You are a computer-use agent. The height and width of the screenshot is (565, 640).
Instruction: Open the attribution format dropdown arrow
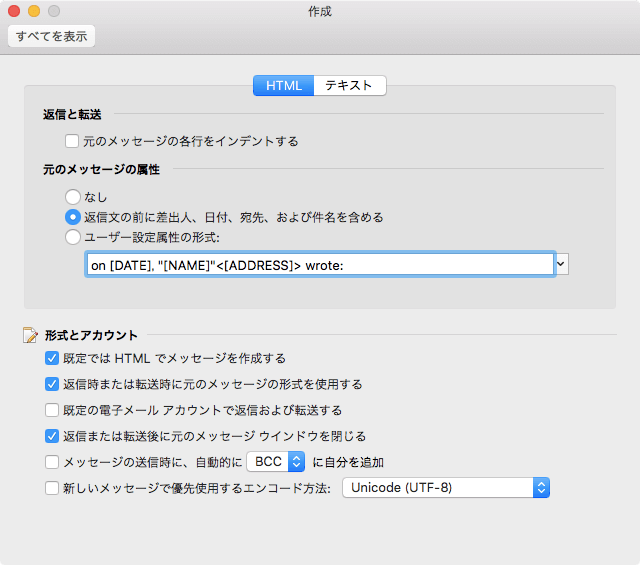point(561,265)
